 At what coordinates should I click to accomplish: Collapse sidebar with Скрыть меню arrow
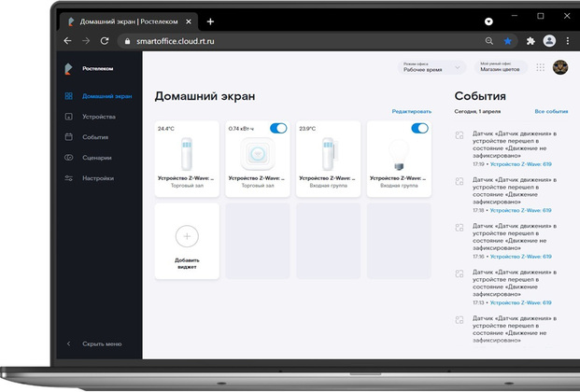tap(68, 344)
